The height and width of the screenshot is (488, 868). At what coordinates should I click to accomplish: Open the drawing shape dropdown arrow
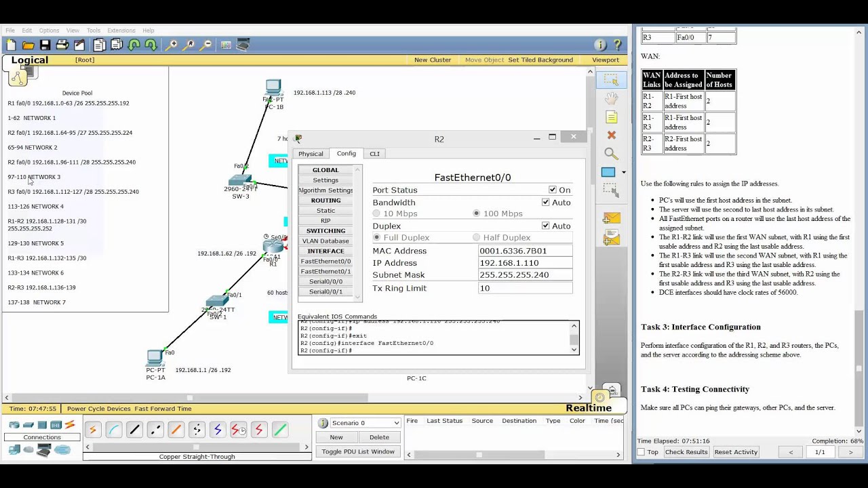[624, 172]
